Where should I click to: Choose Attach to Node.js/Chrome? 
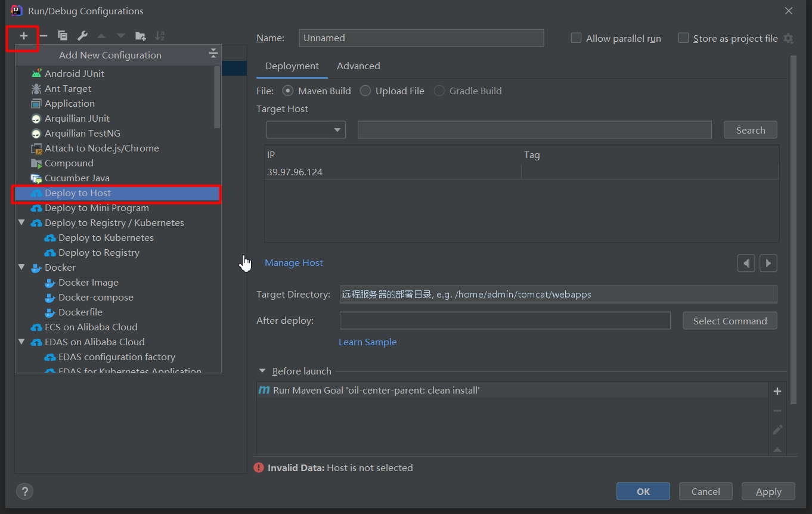[118, 148]
